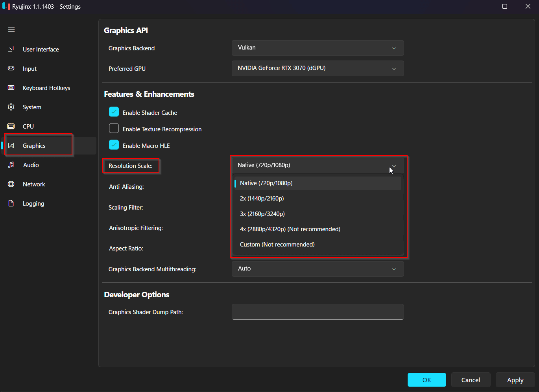Open the Logging document icon
Screen dimensions: 539x392
[11, 203]
